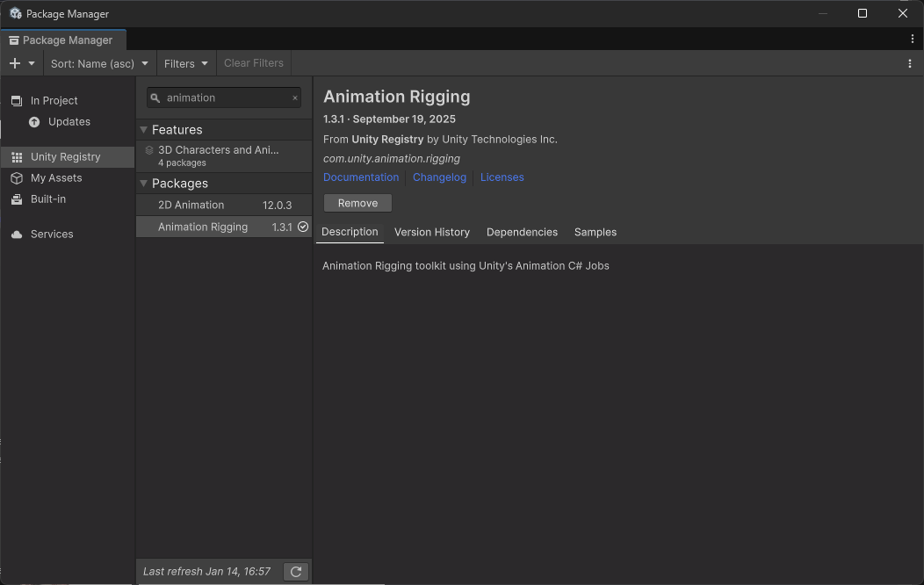Viewport: 924px width, 585px height.
Task: Close the Package Manager window
Action: coord(903,13)
